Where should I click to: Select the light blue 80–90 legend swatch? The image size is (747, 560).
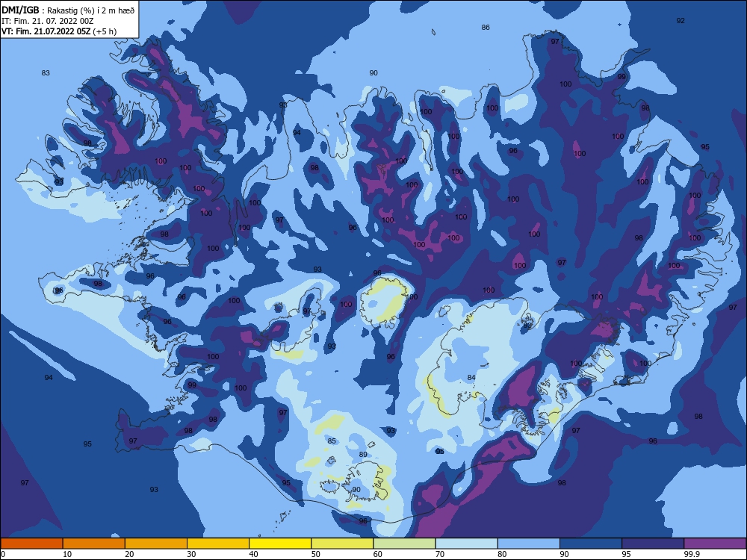[x=529, y=544]
